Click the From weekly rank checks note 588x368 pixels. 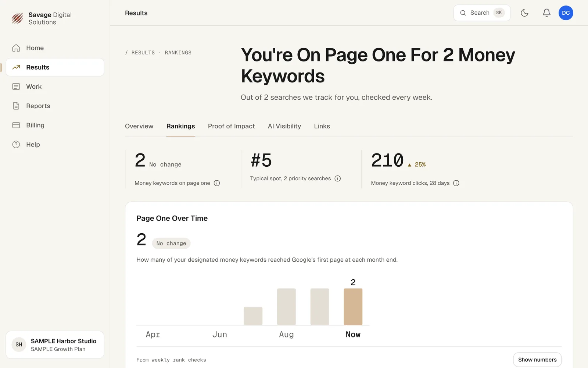click(171, 360)
